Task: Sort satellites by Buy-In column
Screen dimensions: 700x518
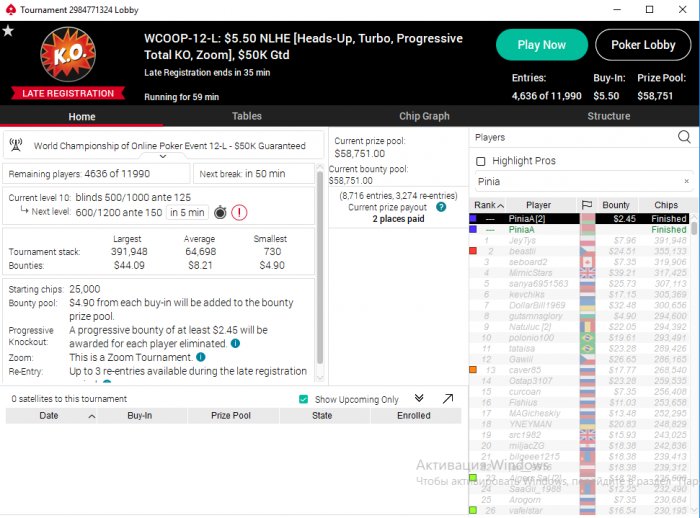Action: click(x=140, y=416)
